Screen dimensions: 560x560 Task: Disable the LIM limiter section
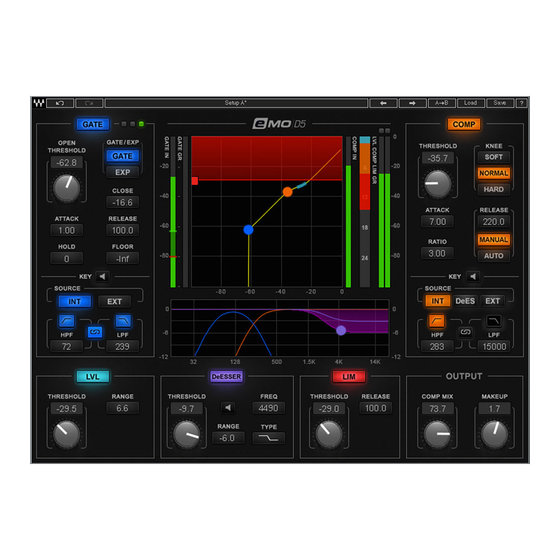tap(349, 377)
